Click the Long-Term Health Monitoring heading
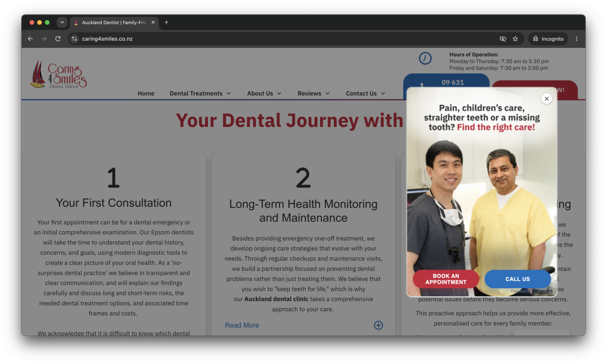Viewport: 607px width, 364px height. [303, 211]
